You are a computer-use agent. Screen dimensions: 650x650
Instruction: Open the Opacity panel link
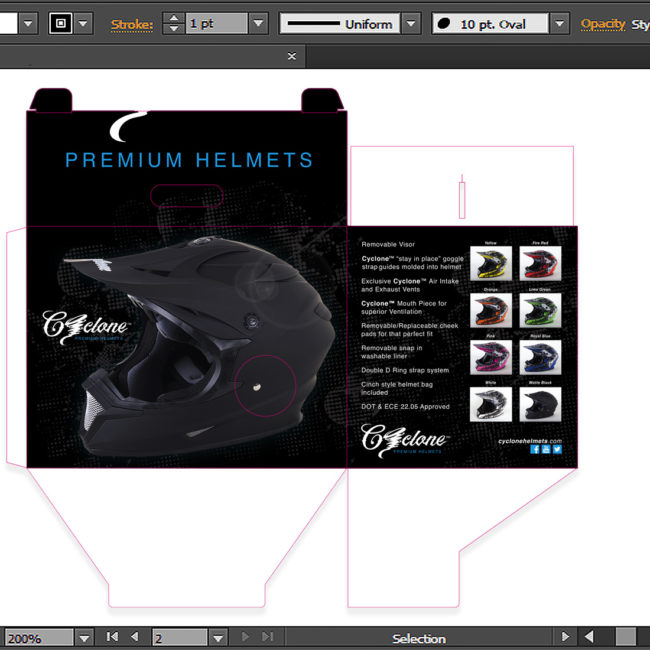click(x=603, y=24)
